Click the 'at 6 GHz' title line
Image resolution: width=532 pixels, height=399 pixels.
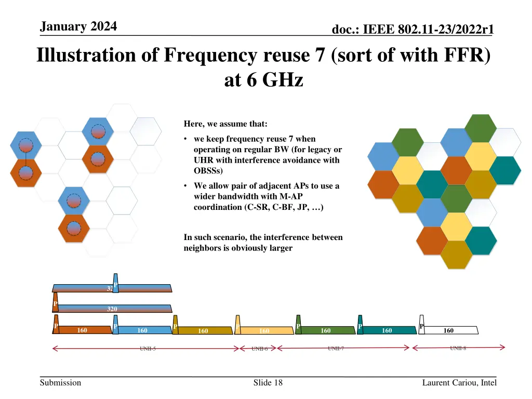[x=263, y=79]
